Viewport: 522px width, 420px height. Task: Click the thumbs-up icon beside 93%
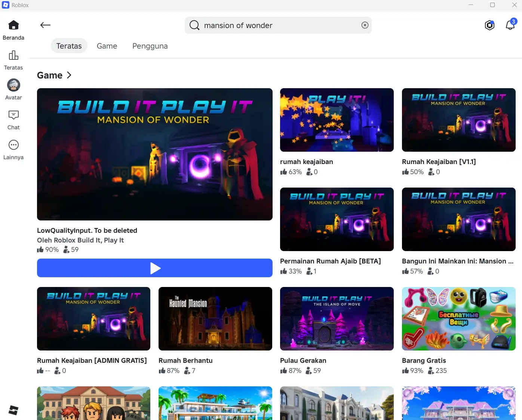click(x=405, y=370)
